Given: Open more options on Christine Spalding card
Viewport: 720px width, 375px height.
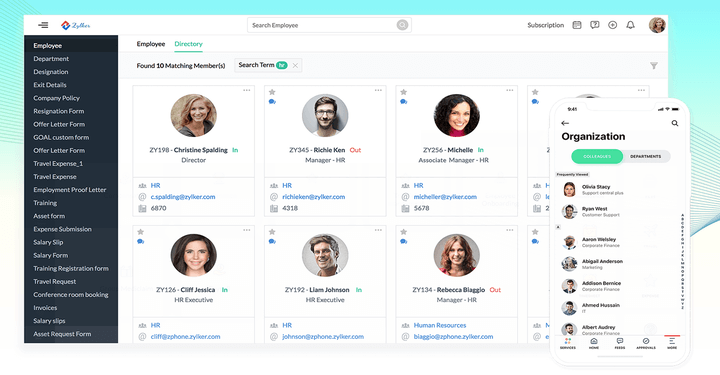Looking at the screenshot, I should (247, 90).
